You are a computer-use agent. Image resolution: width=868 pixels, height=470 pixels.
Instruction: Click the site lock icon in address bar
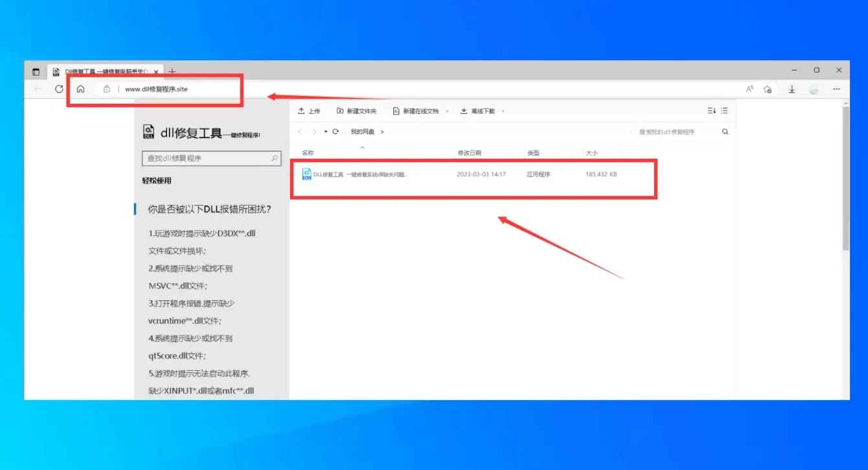pyautogui.click(x=107, y=89)
